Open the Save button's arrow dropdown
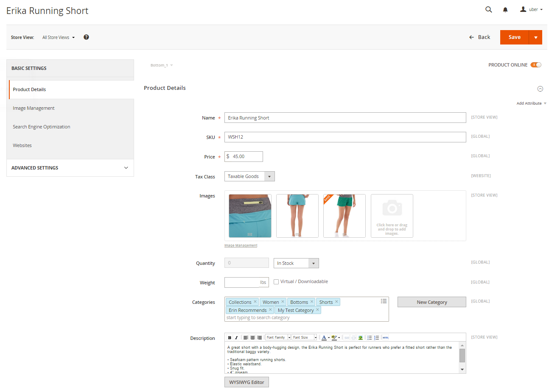The height and width of the screenshot is (392, 549). coord(536,37)
